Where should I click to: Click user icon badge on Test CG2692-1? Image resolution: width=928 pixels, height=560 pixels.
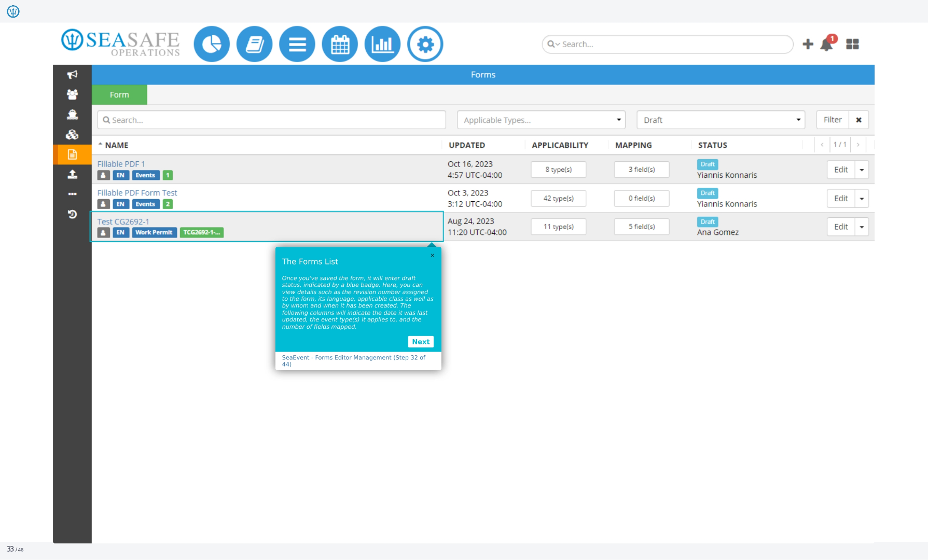tap(104, 232)
